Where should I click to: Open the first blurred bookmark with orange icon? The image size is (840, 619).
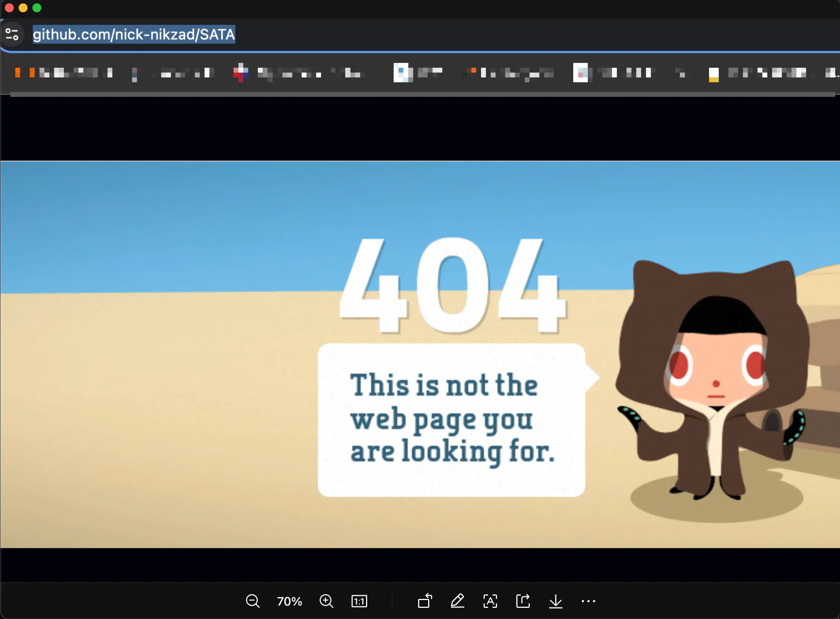[x=64, y=72]
